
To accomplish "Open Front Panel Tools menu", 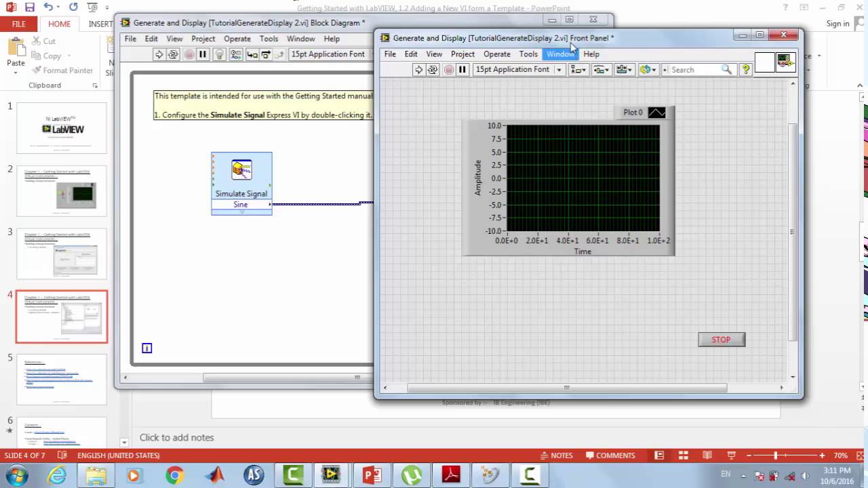I will coord(528,54).
